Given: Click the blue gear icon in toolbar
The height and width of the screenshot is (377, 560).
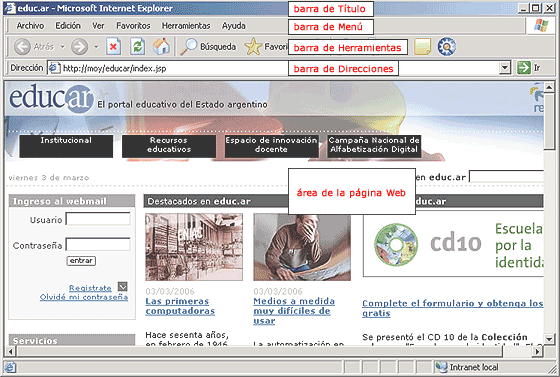Looking at the screenshot, I should [x=446, y=47].
